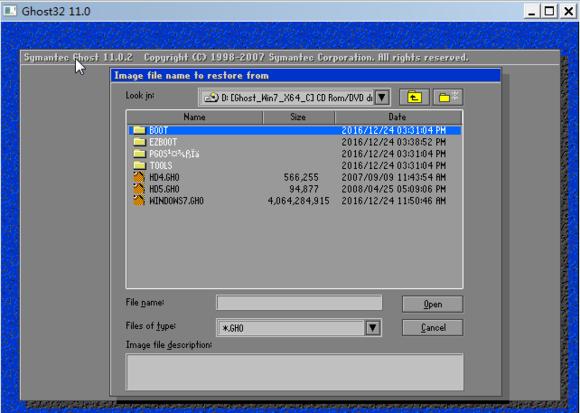Image resolution: width=580 pixels, height=413 pixels.
Task: Click the TOOLS folder icon
Action: [x=139, y=165]
